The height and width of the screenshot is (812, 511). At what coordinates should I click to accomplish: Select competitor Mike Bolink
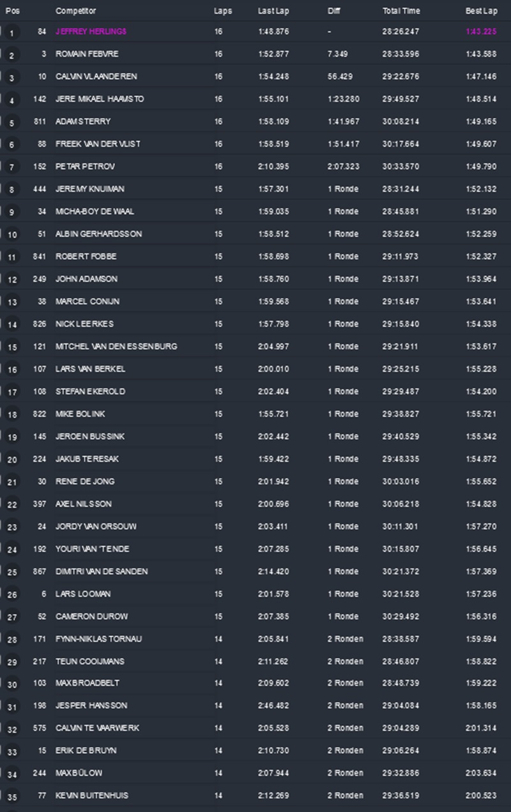tap(80, 414)
